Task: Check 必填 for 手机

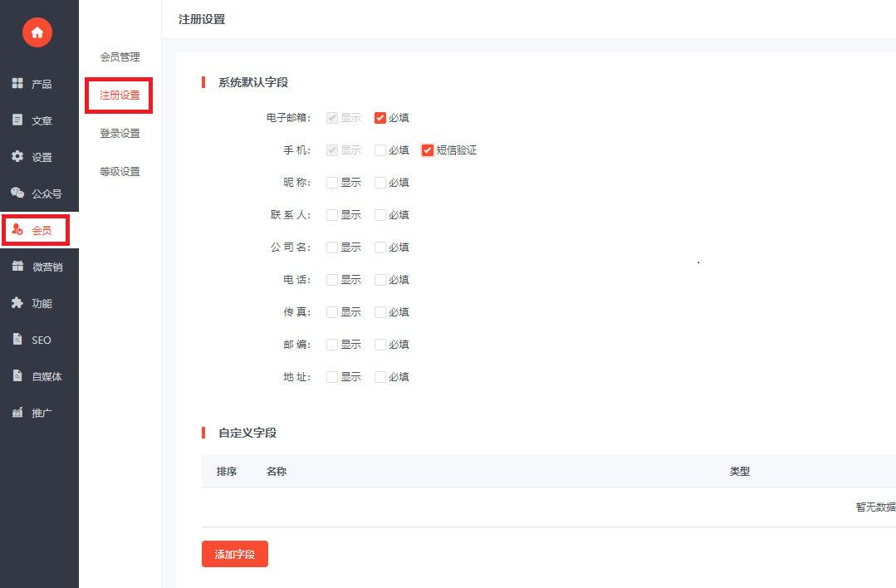Action: [380, 150]
